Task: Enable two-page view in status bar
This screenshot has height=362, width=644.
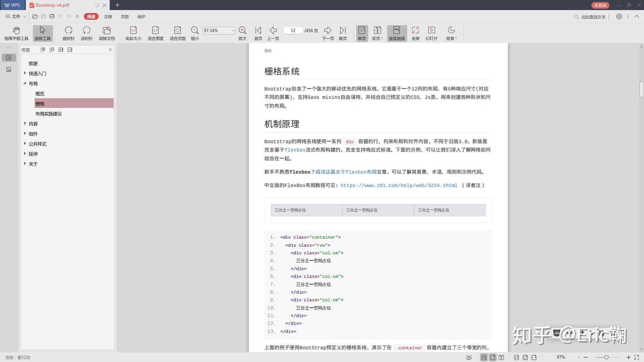Action: (x=501, y=357)
